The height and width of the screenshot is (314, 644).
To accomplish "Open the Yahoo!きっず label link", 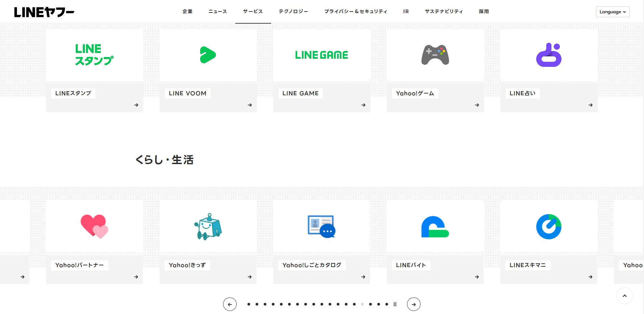I will click(x=187, y=265).
